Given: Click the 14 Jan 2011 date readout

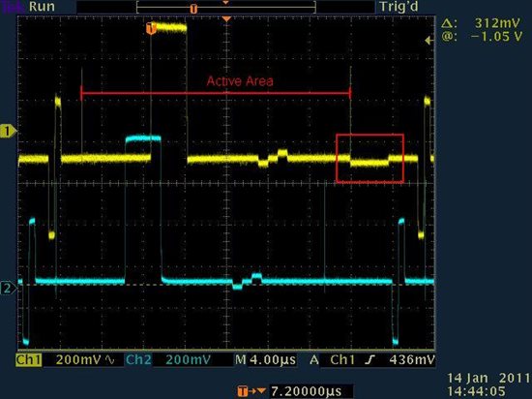Looking at the screenshot, I should (x=488, y=378).
